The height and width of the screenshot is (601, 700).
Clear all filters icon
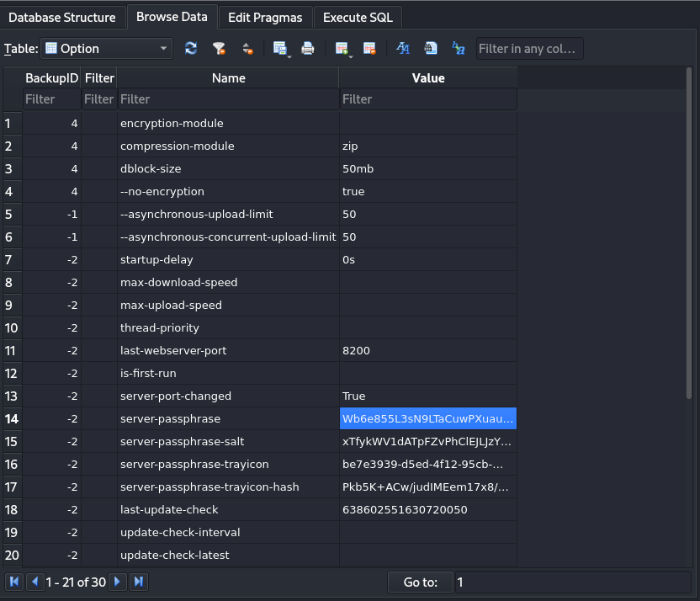point(219,49)
